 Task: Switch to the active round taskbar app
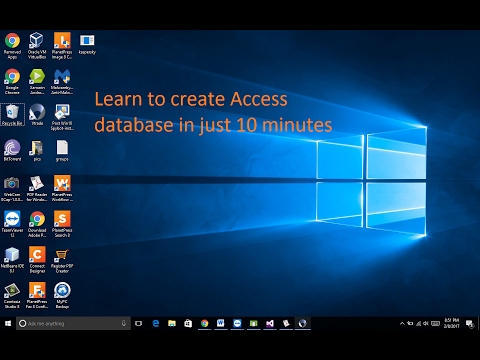coord(302,323)
